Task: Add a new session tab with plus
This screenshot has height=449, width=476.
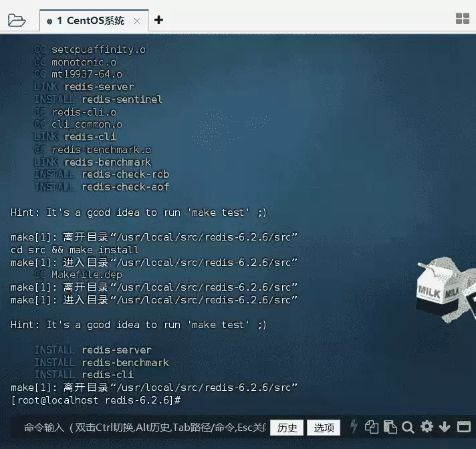Action: (158, 20)
